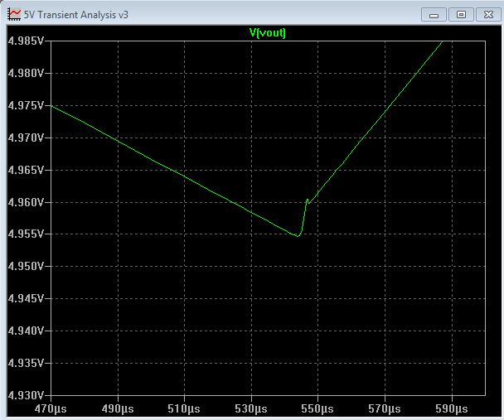The width and height of the screenshot is (504, 420).
Task: Click the 4.935V vertical axis label
Action: click(x=26, y=363)
